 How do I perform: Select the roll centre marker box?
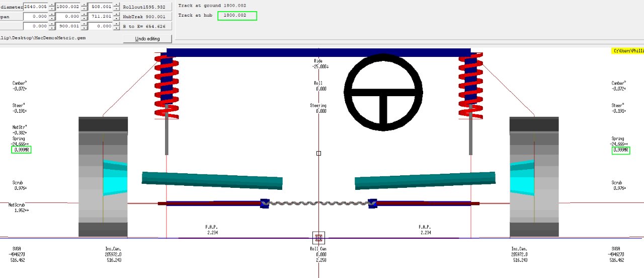tap(318, 238)
